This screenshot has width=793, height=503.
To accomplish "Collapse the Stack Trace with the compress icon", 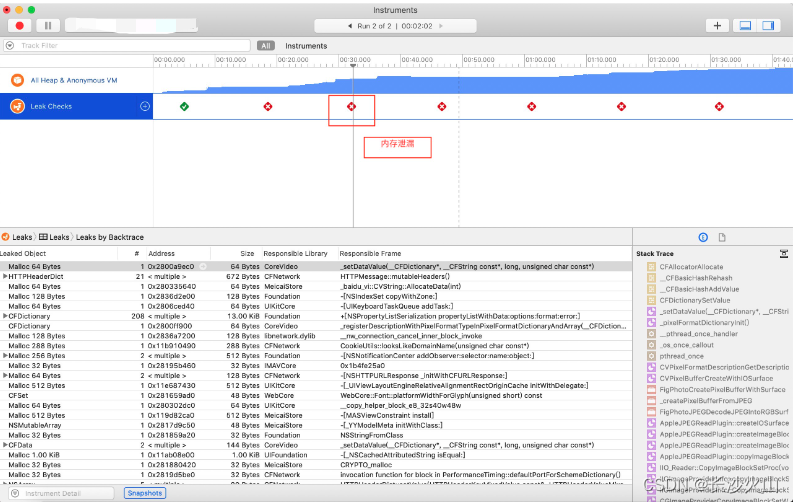I will point(784,254).
